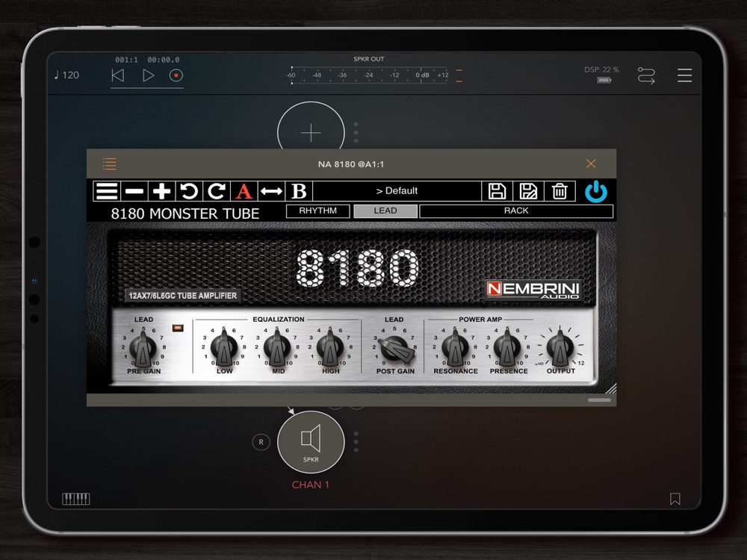
Task: Undo the last change
Action: 189,191
